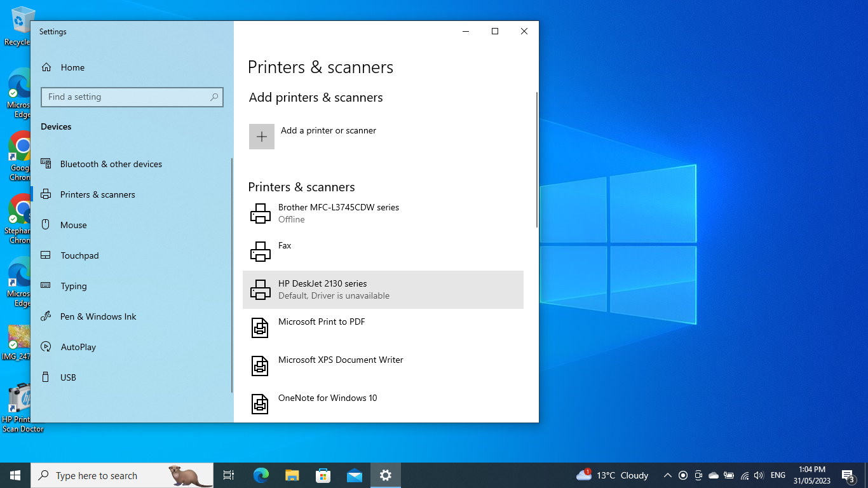The width and height of the screenshot is (868, 488).
Task: Open Mouse settings from sidebar
Action: 73,225
